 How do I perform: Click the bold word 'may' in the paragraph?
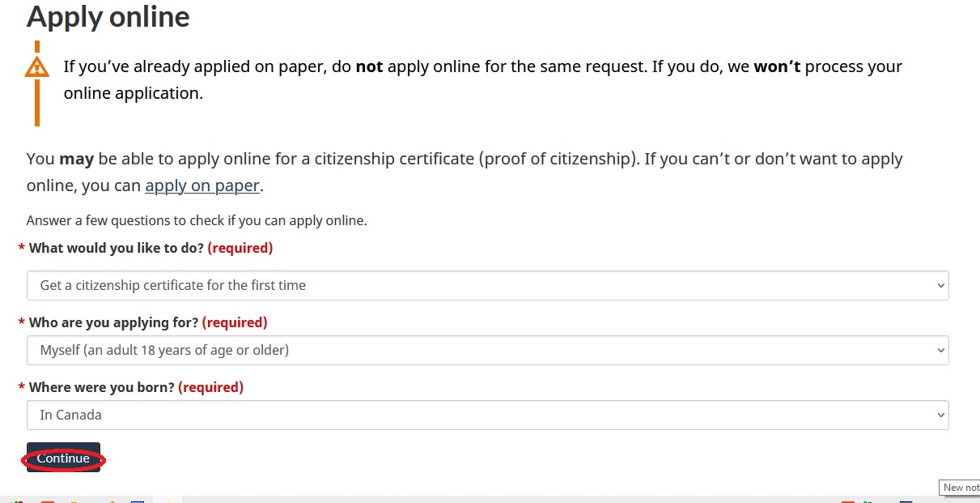(x=77, y=159)
